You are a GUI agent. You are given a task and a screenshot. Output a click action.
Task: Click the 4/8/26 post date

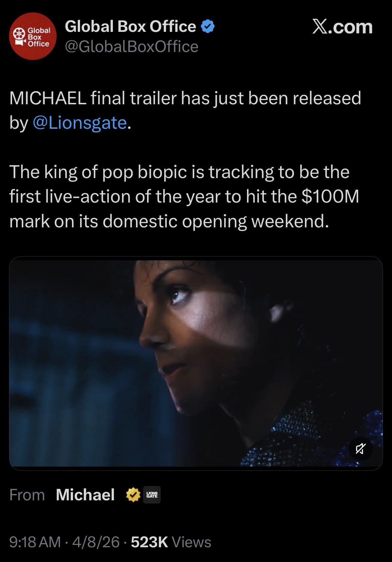tap(96, 542)
